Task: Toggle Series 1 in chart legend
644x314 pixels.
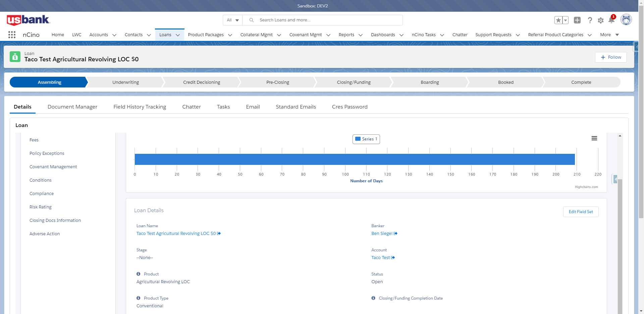Action: [x=366, y=139]
